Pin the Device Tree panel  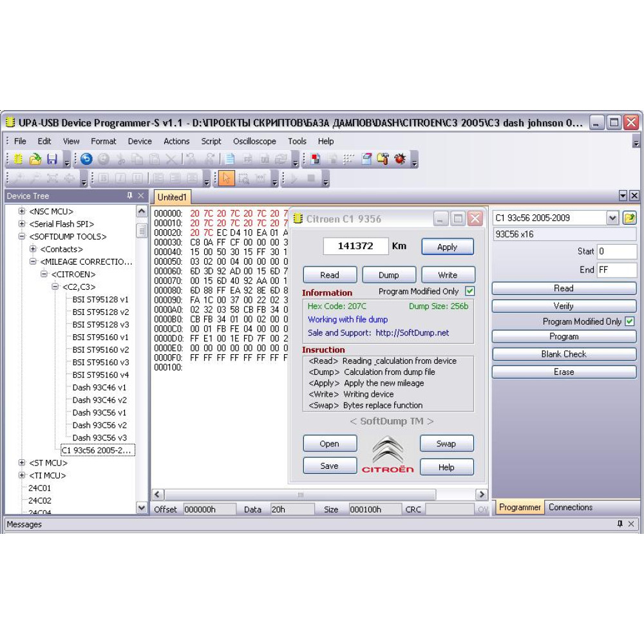[x=130, y=196]
